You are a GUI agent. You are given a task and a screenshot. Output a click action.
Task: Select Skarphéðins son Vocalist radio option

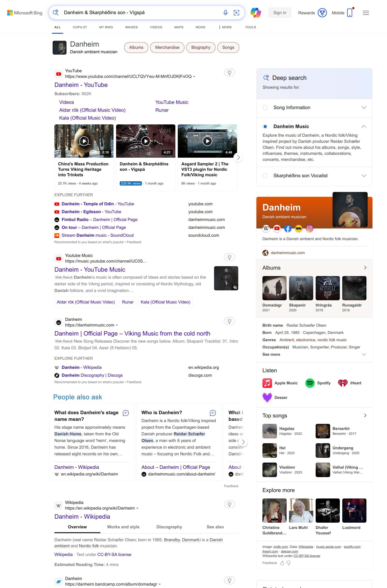(265, 176)
